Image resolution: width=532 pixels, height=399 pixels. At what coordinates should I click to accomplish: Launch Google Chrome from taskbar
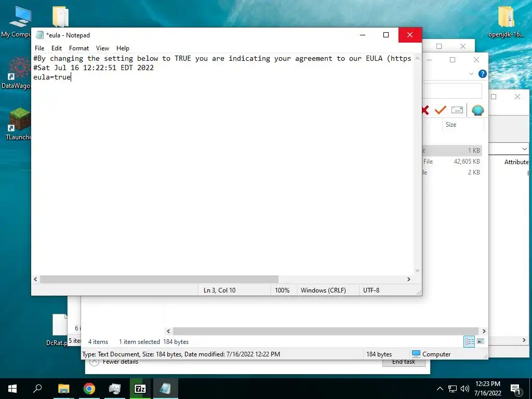click(x=89, y=389)
